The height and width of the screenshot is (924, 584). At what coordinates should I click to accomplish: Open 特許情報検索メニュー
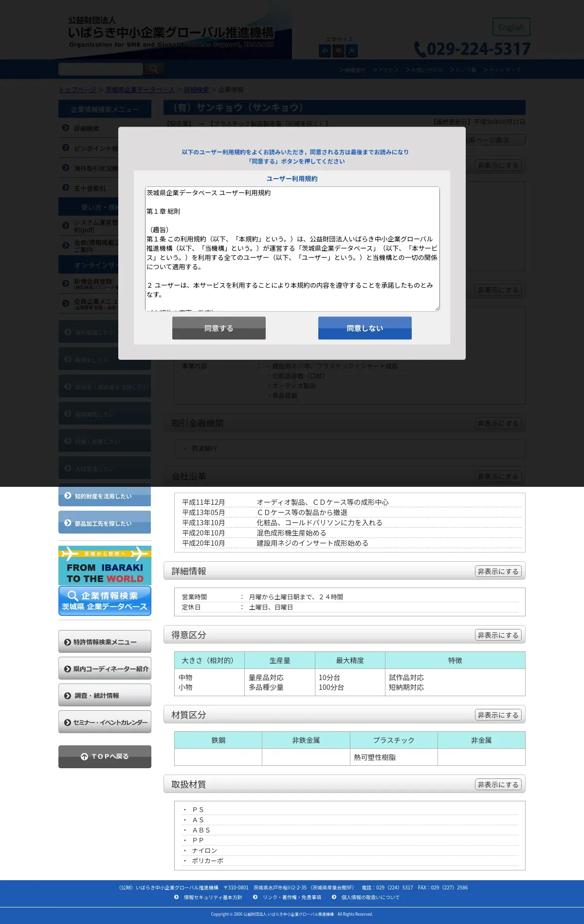(x=105, y=642)
